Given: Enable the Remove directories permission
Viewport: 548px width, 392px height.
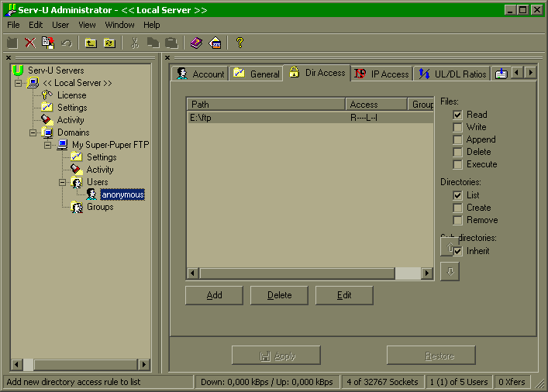Looking at the screenshot, I should click(x=457, y=221).
